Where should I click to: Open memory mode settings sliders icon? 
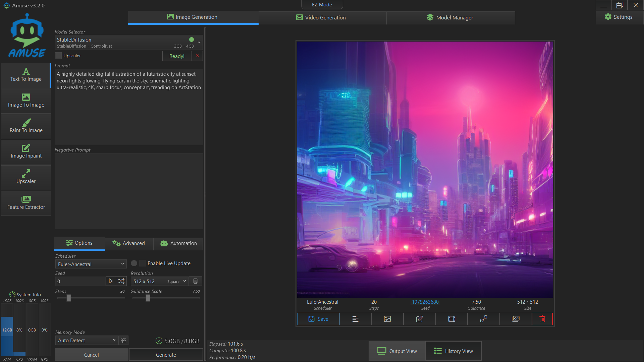(123, 340)
